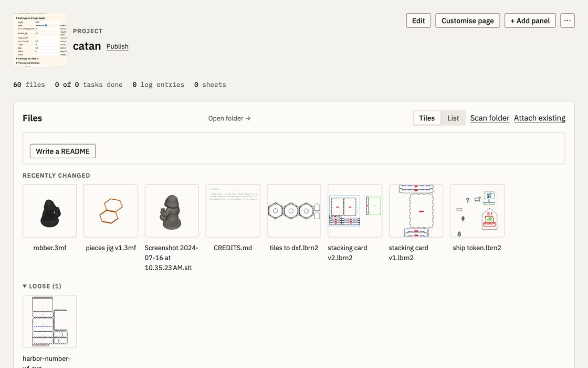Open stacking card v2.lbrn2 thumbnail

click(355, 211)
